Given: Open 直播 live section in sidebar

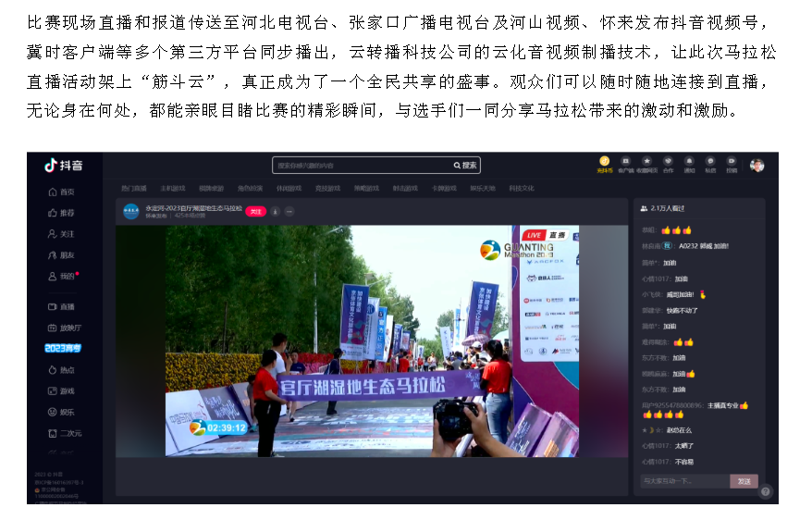Looking at the screenshot, I should point(61,306).
